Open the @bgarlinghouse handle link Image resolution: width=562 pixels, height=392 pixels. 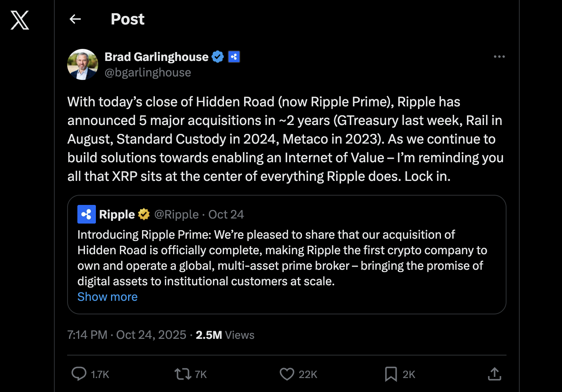148,73
